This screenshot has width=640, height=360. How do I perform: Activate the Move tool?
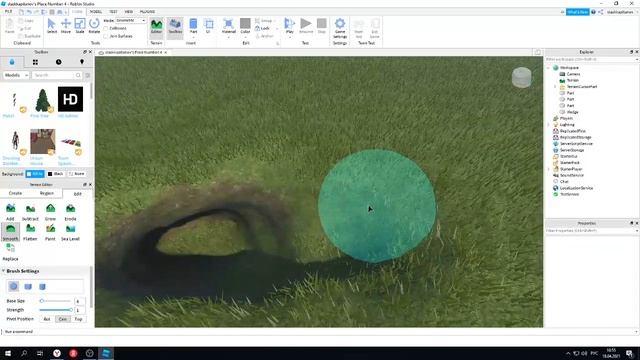[66, 26]
